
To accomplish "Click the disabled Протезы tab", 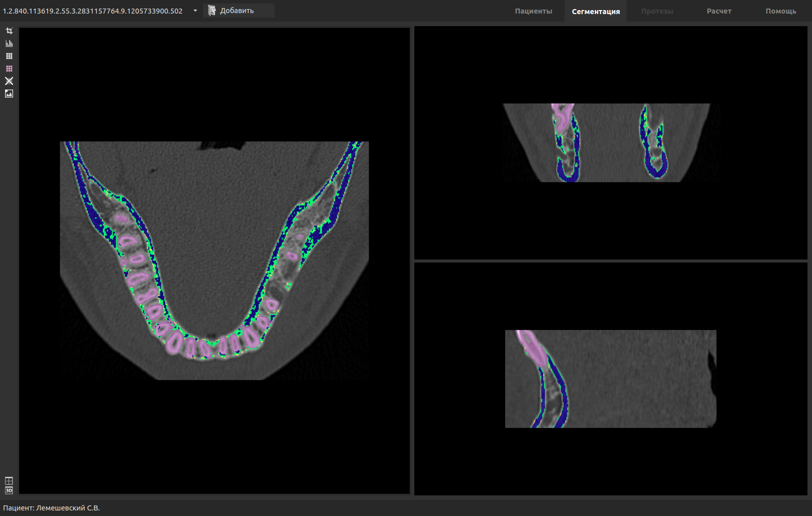I will [657, 11].
